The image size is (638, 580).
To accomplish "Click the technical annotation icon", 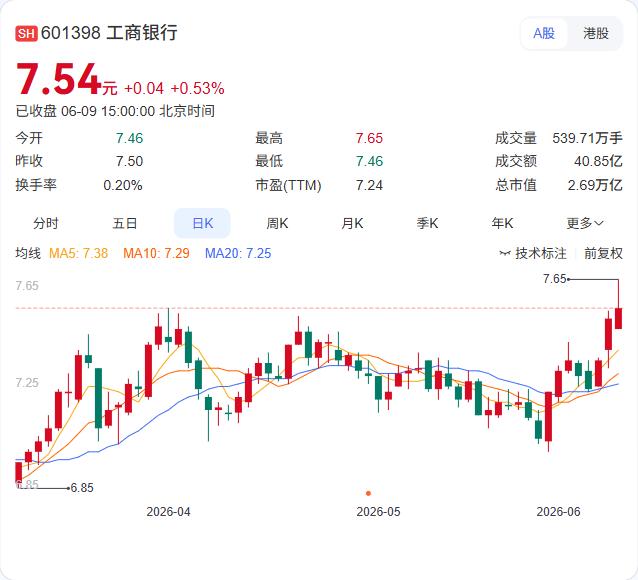I will click(x=505, y=254).
